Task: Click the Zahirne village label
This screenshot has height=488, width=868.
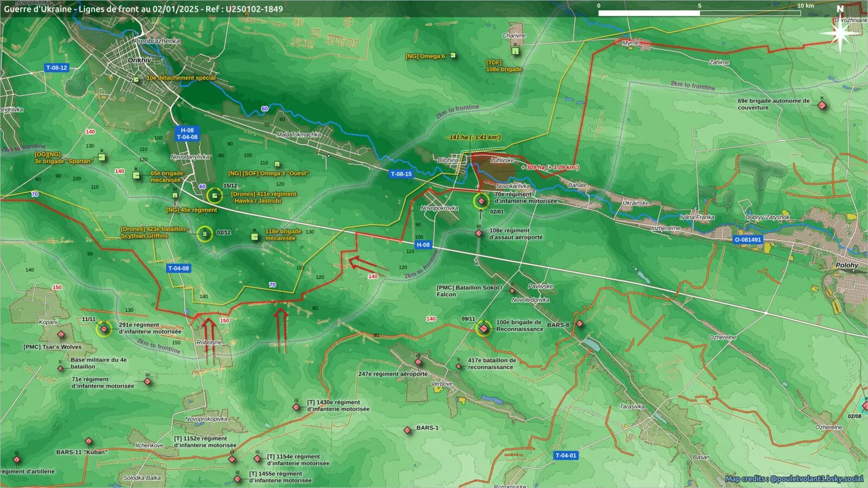Action: [x=719, y=63]
